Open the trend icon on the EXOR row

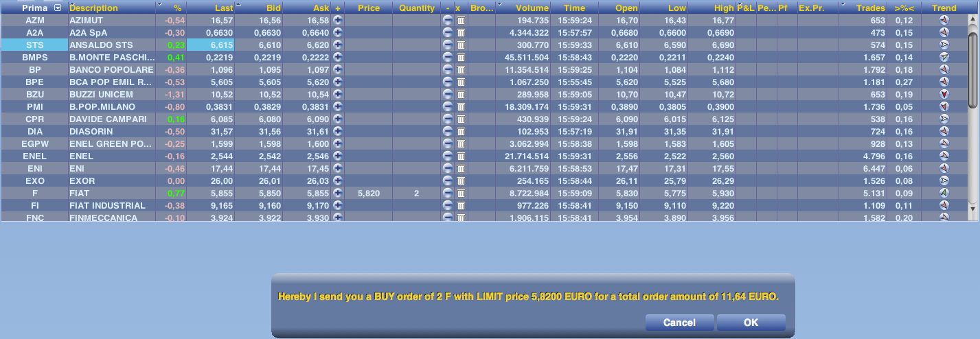(944, 181)
